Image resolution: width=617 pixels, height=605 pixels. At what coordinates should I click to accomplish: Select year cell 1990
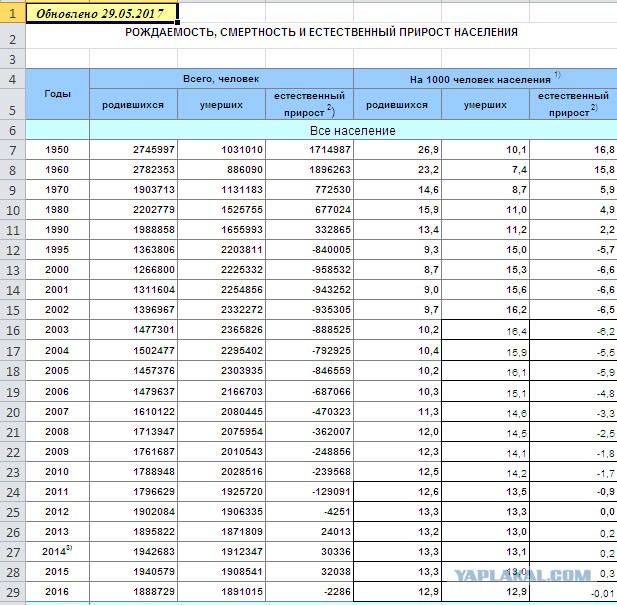[x=57, y=230]
